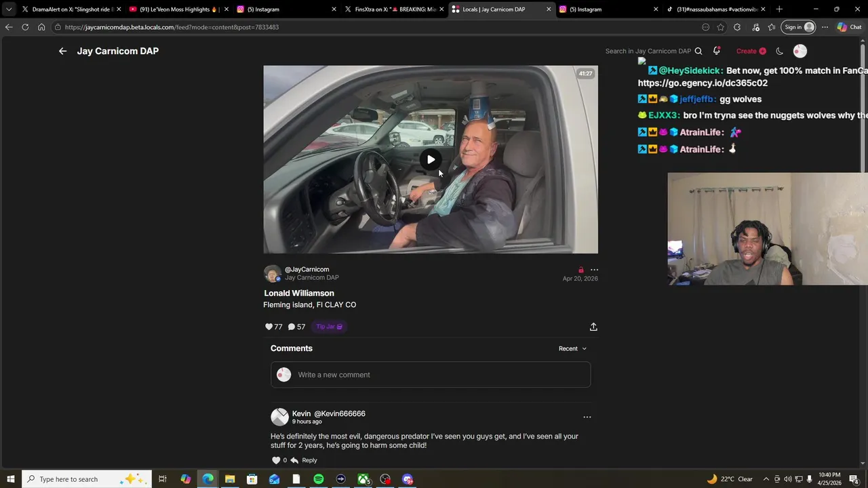Image resolution: width=868 pixels, height=488 pixels.
Task: Open Kevin's comment options menu
Action: [x=587, y=417]
